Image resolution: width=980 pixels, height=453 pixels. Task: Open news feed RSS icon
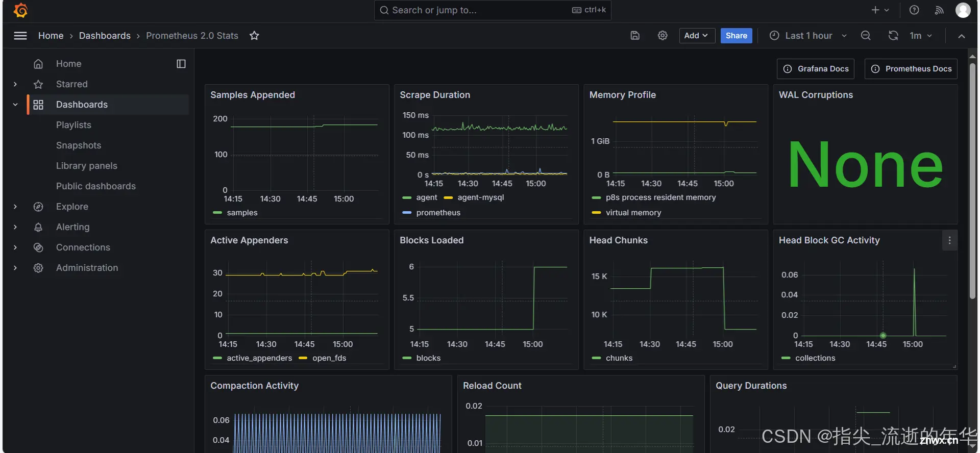pyautogui.click(x=939, y=10)
